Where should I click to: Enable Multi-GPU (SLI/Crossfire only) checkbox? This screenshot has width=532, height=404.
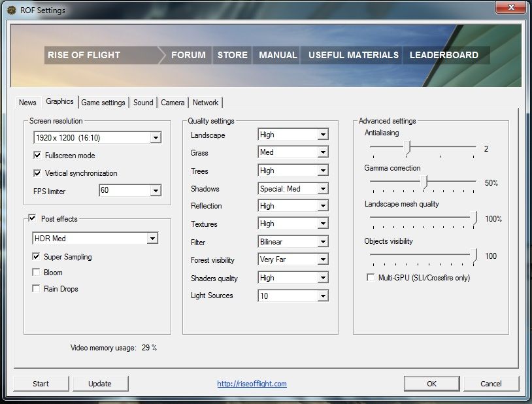(371, 277)
